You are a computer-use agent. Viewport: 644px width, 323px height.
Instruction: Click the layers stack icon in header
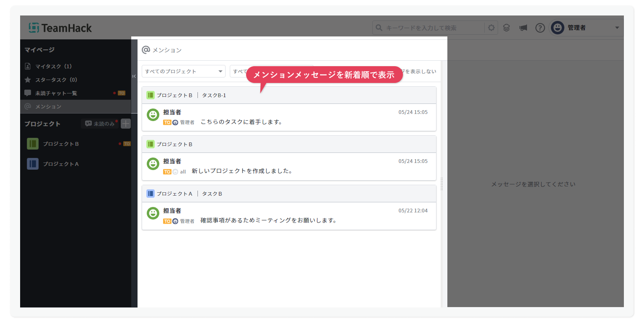click(x=506, y=28)
